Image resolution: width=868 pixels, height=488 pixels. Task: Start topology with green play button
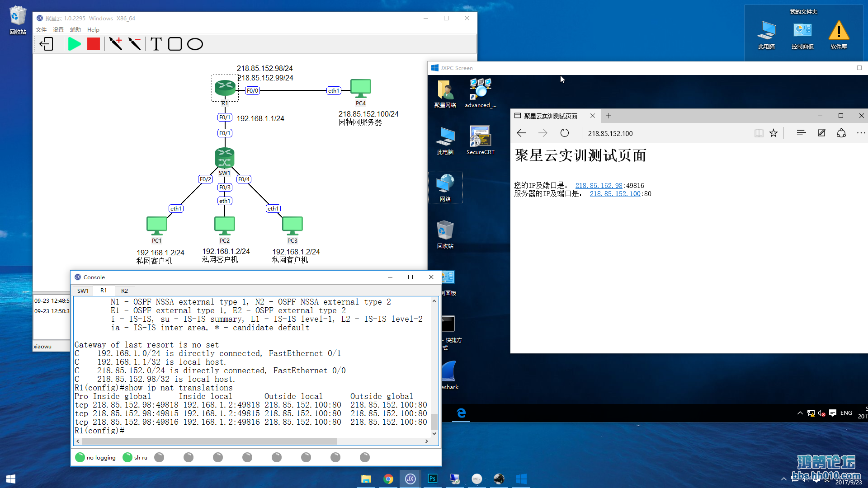(x=74, y=44)
